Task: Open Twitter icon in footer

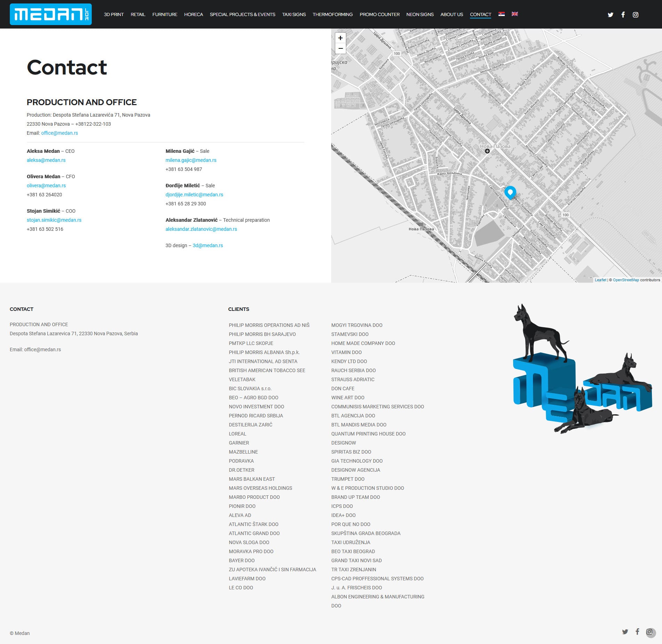Action: point(625,631)
